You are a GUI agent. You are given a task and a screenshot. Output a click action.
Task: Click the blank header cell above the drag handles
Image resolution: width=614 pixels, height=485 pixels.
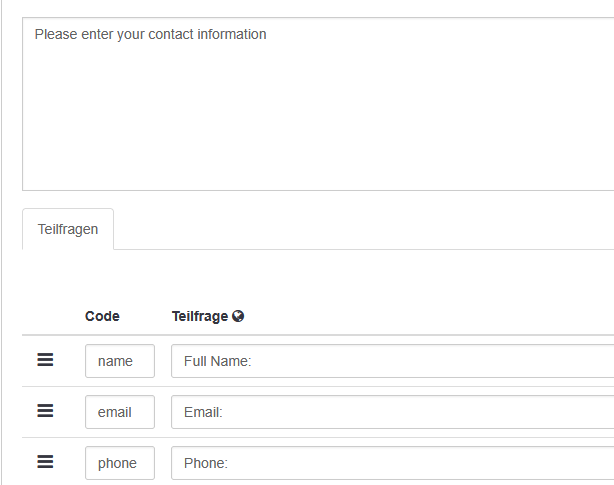click(45, 316)
